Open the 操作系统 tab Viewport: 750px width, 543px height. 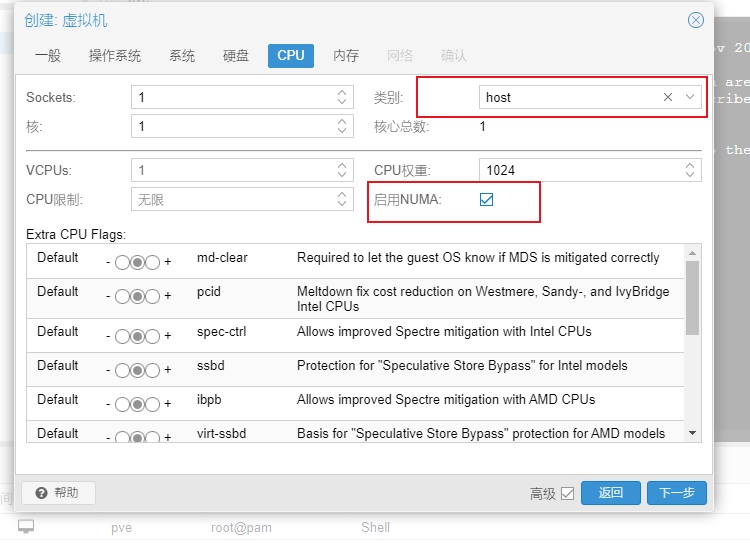tap(115, 55)
